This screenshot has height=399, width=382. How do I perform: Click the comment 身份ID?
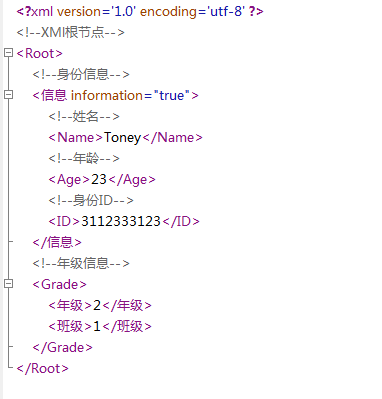coord(91,200)
